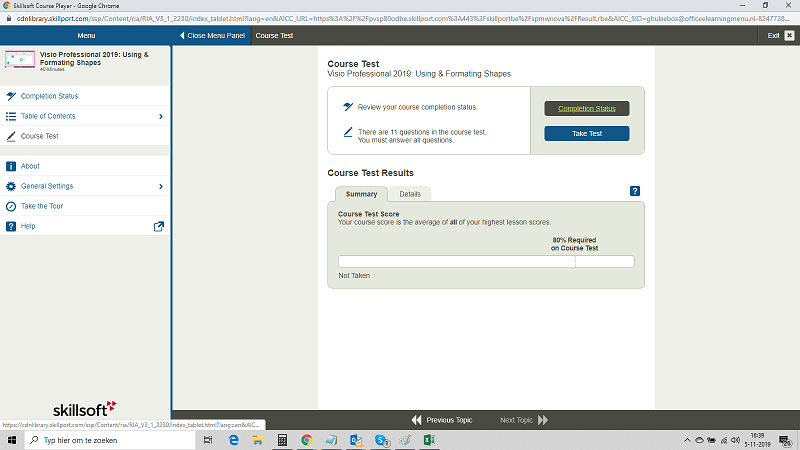800x450 pixels.
Task: Click the Previous Topic double-arrow icon
Action: click(x=416, y=420)
